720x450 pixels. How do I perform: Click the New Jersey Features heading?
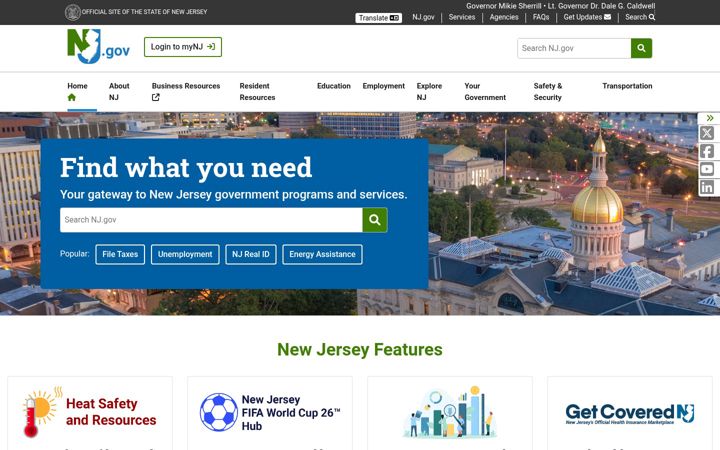point(360,349)
